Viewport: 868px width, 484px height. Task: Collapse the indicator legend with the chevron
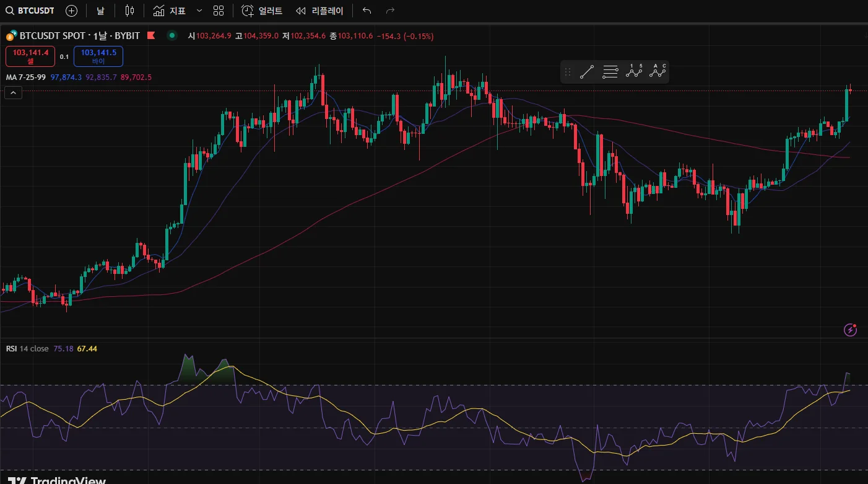(x=13, y=93)
